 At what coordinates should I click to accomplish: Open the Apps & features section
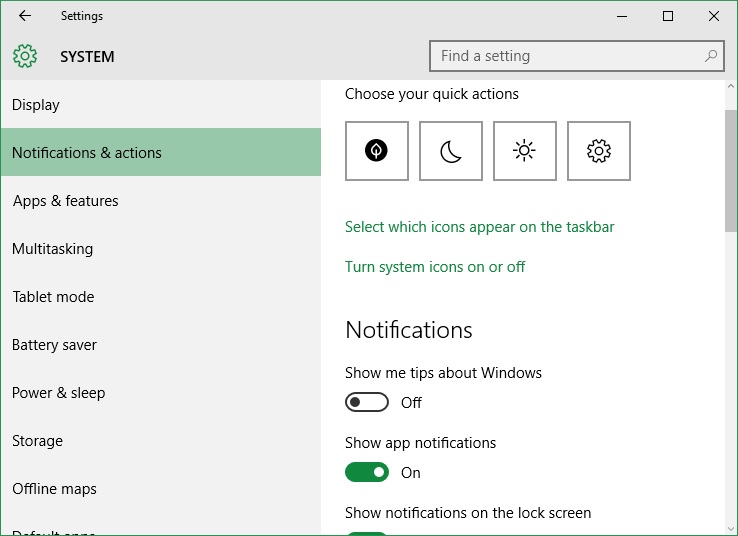coord(161,200)
